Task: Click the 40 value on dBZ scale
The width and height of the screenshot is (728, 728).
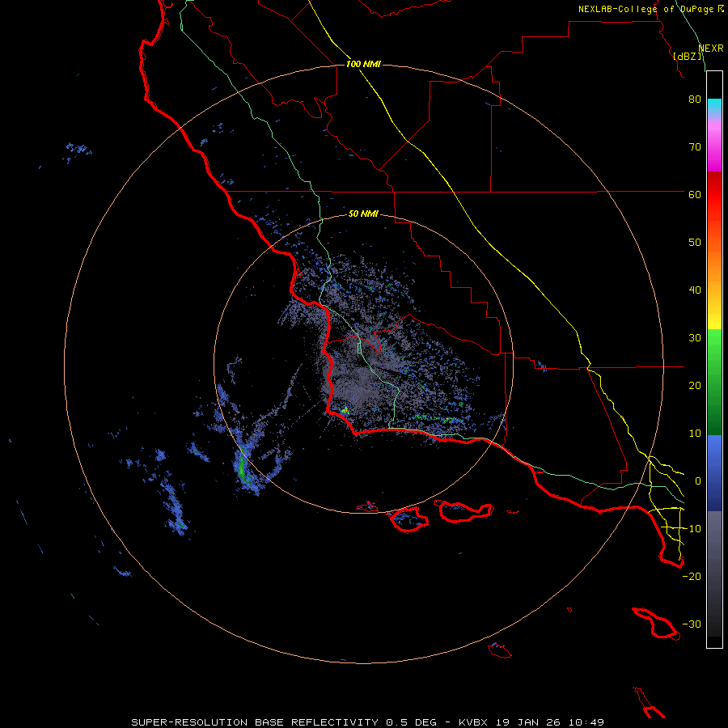Action: coord(695,290)
